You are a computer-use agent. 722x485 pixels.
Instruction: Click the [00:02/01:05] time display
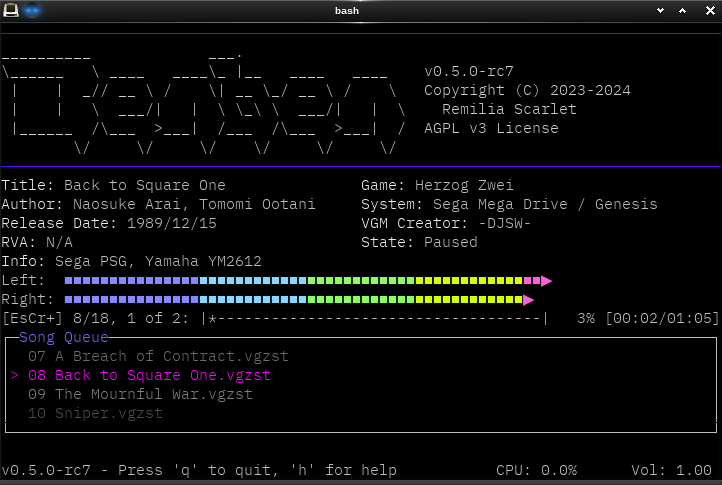point(662,318)
